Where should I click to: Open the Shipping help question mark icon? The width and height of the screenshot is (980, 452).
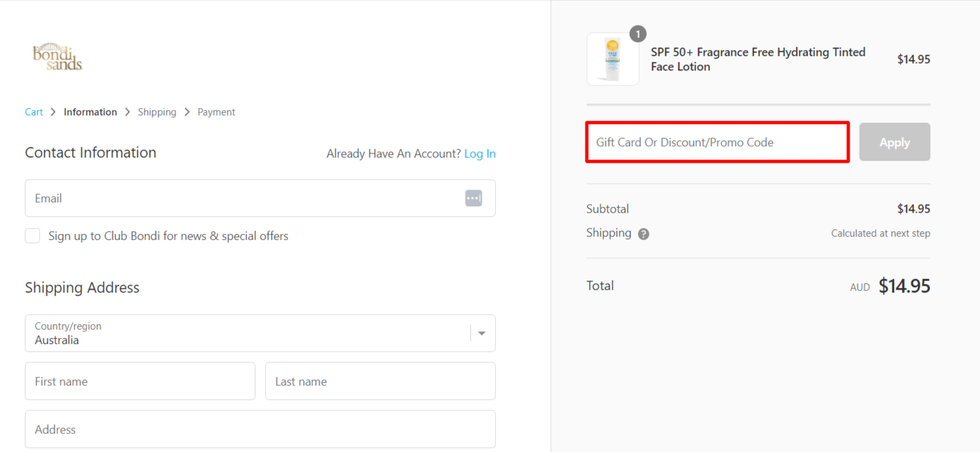point(643,234)
